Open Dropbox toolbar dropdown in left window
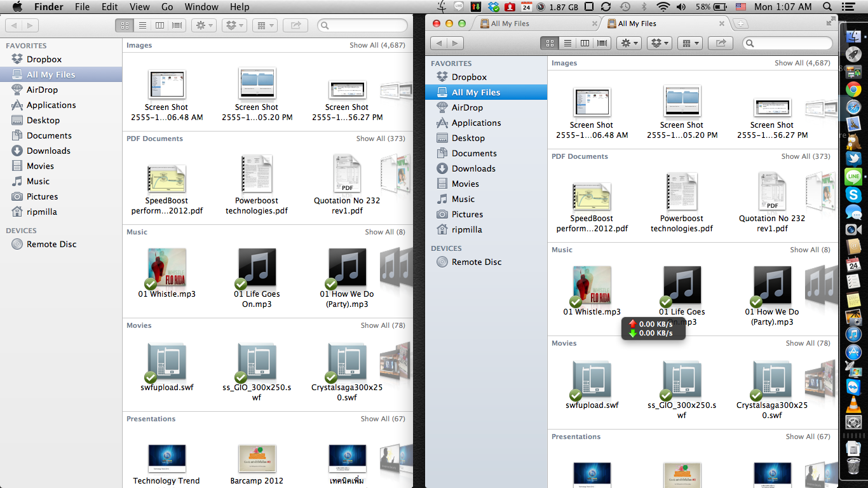868x488 pixels. 234,25
